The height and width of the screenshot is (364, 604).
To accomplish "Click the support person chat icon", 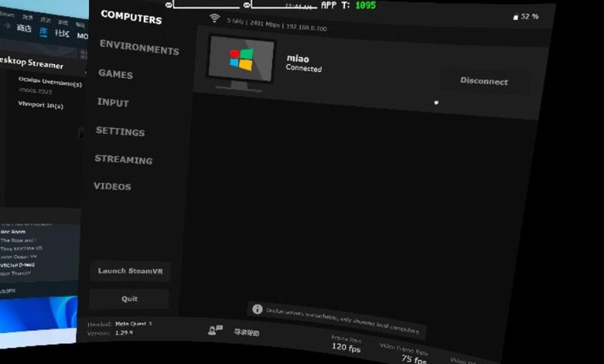I will point(215,330).
